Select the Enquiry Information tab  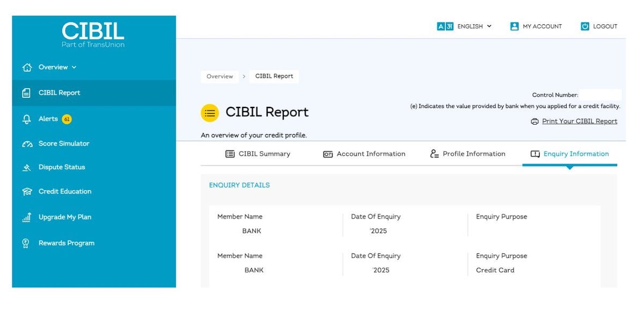tap(570, 154)
